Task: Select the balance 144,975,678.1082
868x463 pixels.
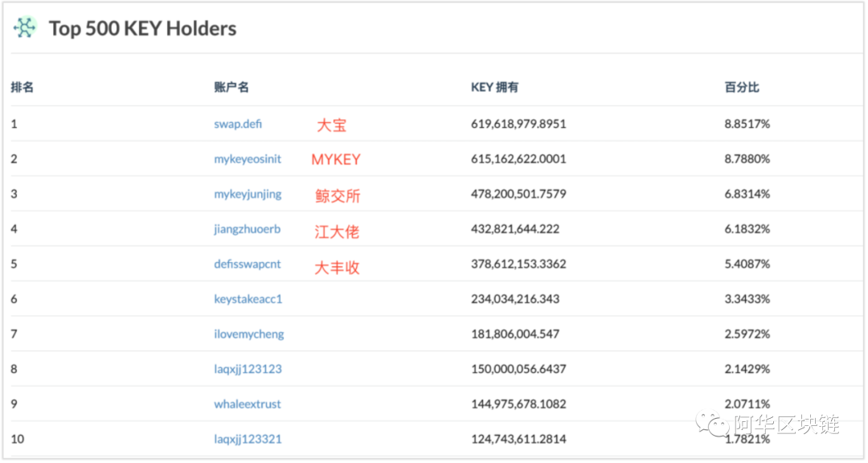Action: click(518, 404)
